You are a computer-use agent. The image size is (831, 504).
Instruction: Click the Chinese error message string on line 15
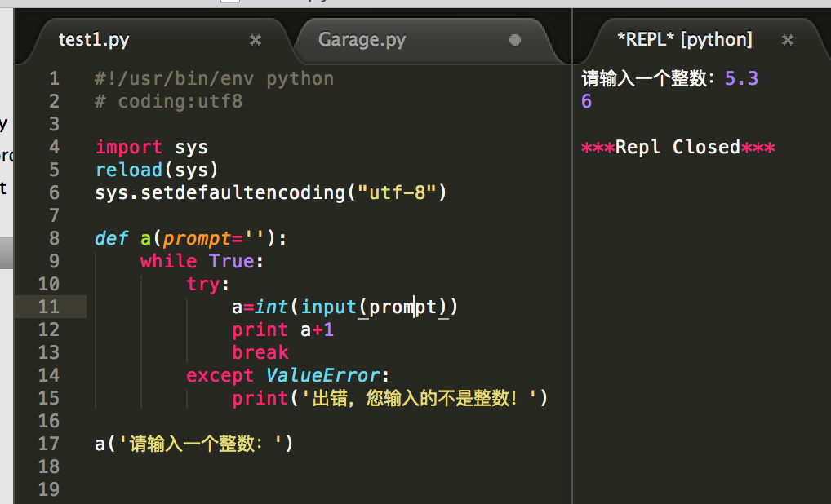[x=418, y=398]
